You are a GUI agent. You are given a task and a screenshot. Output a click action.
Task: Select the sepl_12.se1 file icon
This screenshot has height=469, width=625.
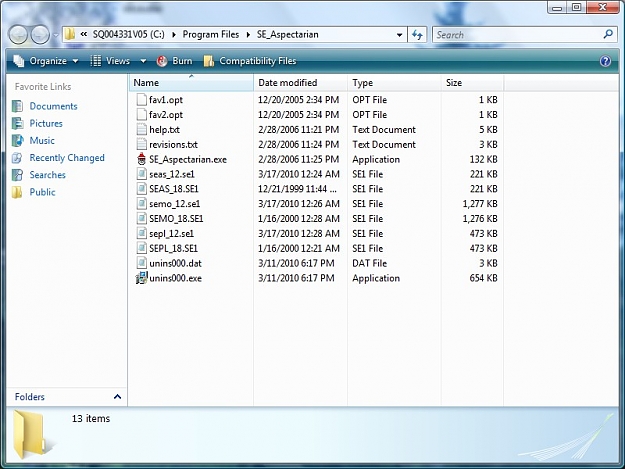coord(142,234)
